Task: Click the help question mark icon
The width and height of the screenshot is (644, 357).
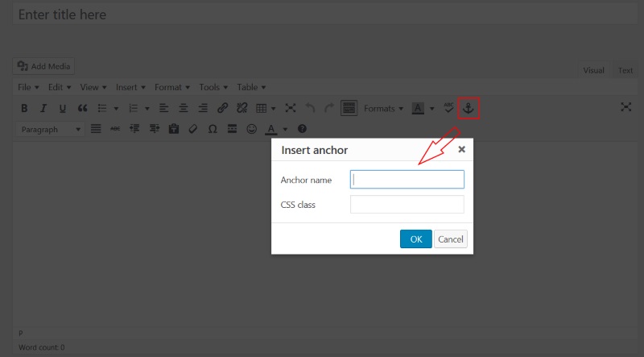Action: (x=302, y=129)
